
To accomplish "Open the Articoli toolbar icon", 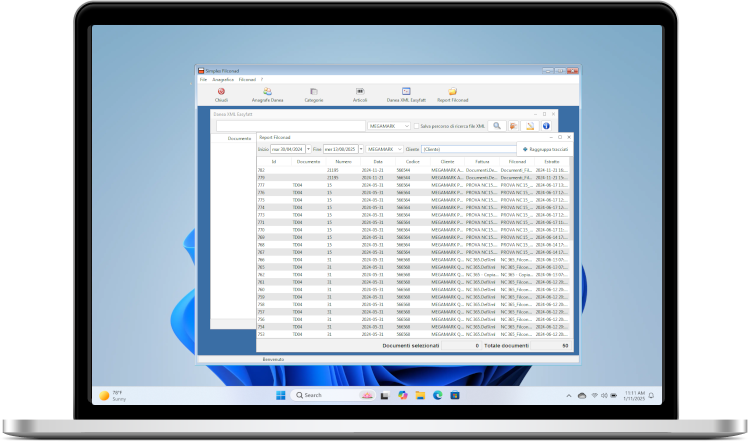I will pyautogui.click(x=360, y=95).
